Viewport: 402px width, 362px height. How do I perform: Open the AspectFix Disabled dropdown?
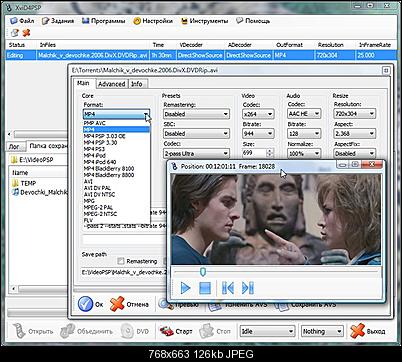click(355, 154)
